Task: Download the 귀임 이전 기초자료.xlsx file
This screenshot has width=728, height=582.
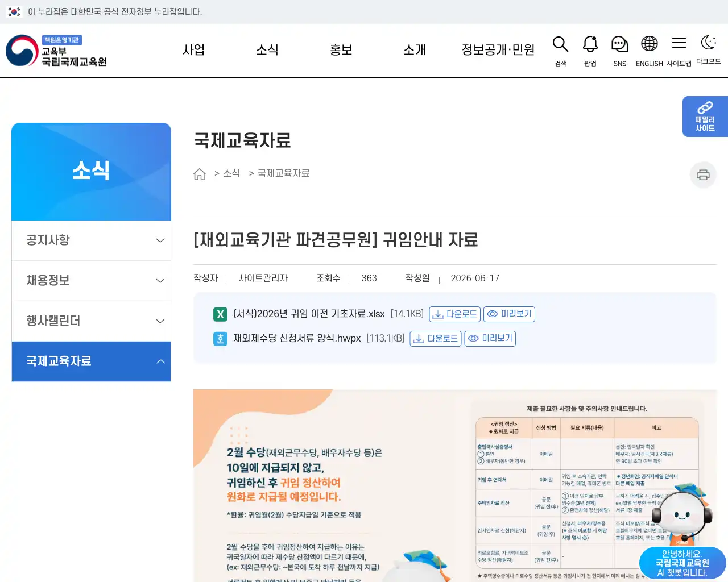Action: pyautogui.click(x=454, y=314)
